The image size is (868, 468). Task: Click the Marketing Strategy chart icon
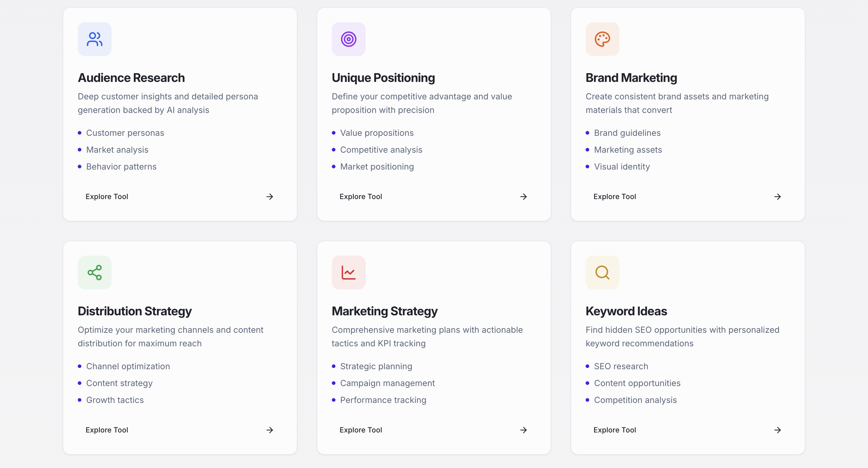click(348, 272)
